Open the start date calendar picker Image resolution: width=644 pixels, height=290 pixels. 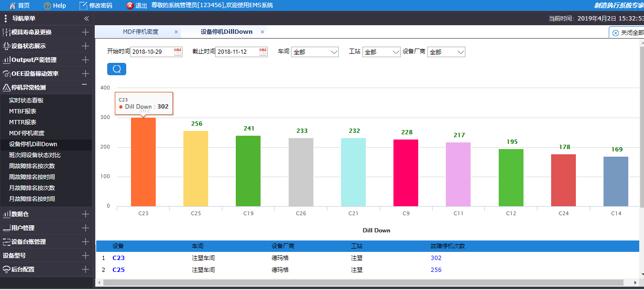[178, 52]
